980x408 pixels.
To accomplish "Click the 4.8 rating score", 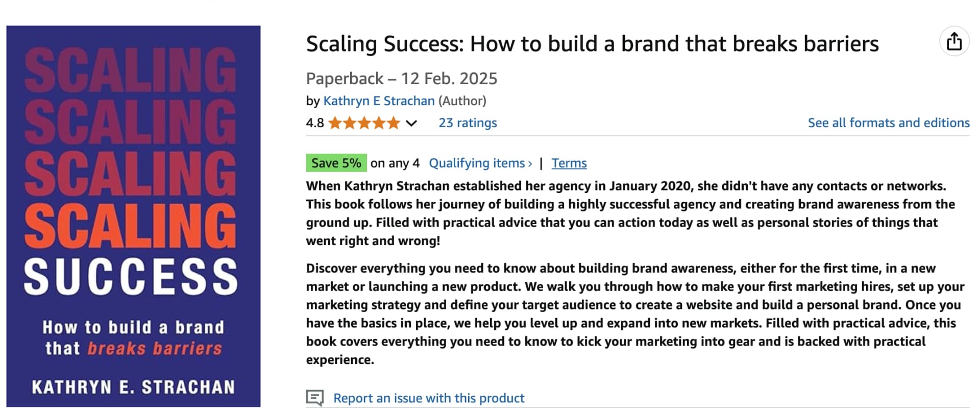I will pyautogui.click(x=315, y=123).
